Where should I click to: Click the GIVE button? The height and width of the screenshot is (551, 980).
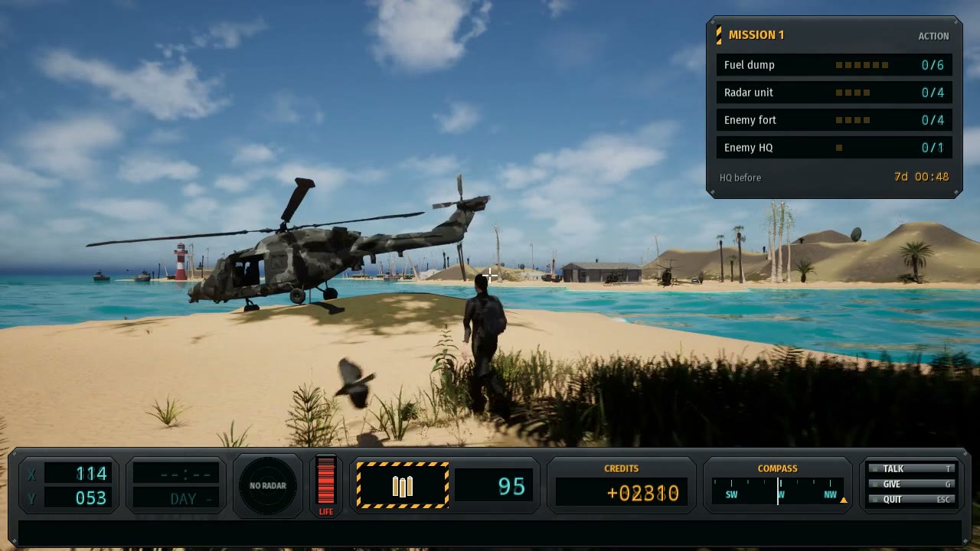tap(911, 484)
